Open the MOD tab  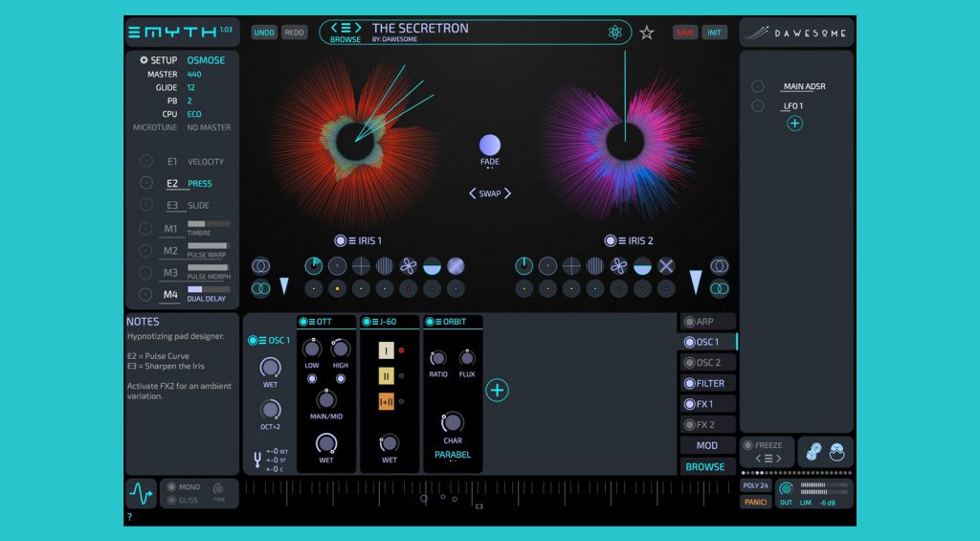[x=707, y=445]
